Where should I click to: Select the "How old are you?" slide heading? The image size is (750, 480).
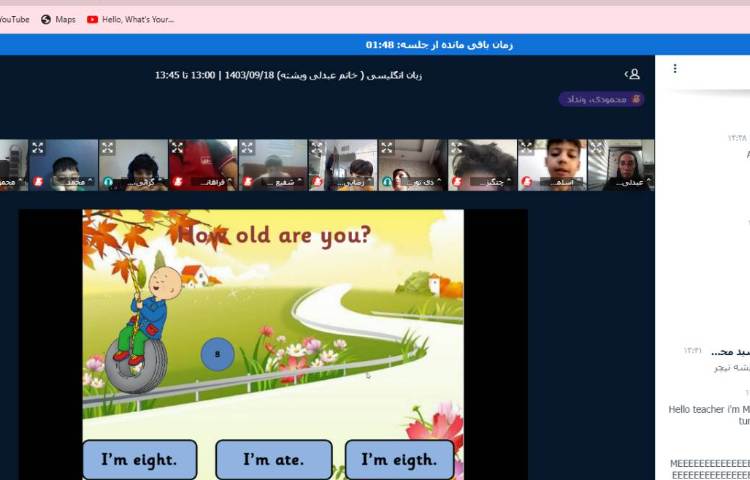pyautogui.click(x=274, y=236)
